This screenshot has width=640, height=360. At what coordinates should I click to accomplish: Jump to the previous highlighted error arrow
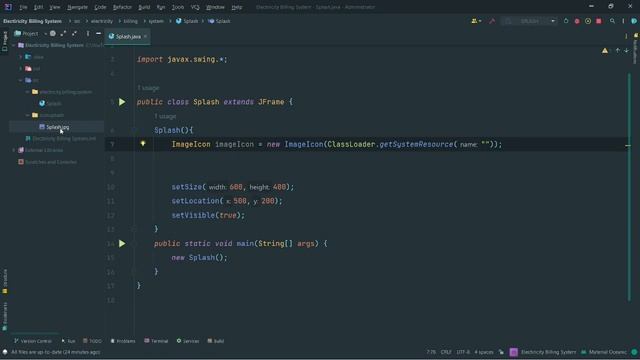[x=618, y=51]
